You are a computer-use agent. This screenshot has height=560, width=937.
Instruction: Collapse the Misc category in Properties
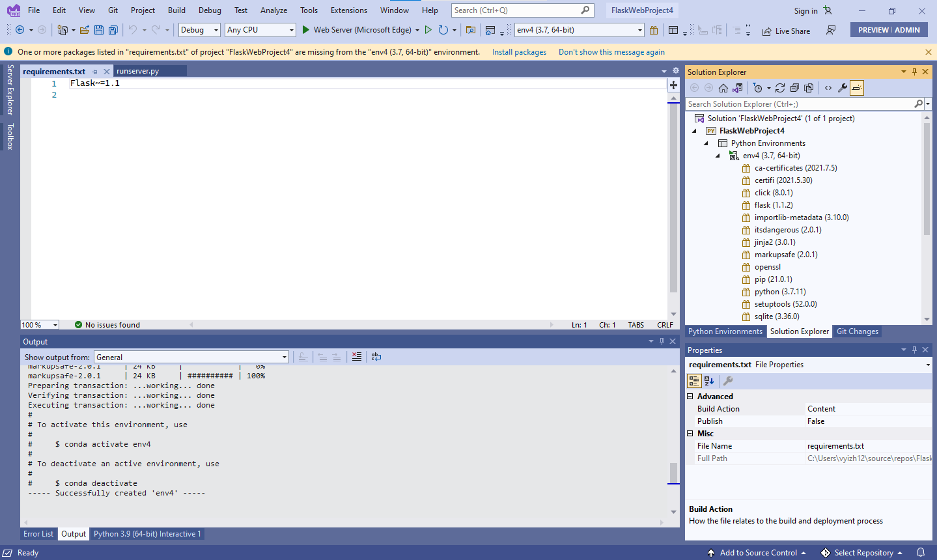point(690,434)
